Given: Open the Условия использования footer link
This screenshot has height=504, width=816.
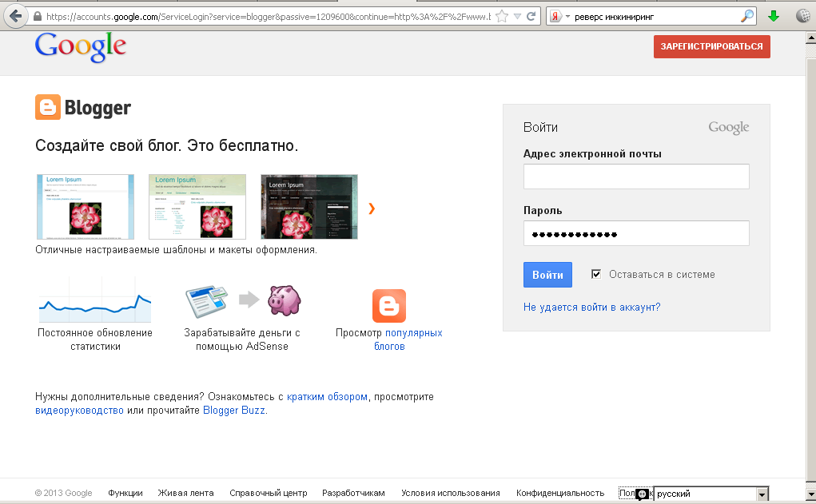Looking at the screenshot, I should pyautogui.click(x=451, y=493).
